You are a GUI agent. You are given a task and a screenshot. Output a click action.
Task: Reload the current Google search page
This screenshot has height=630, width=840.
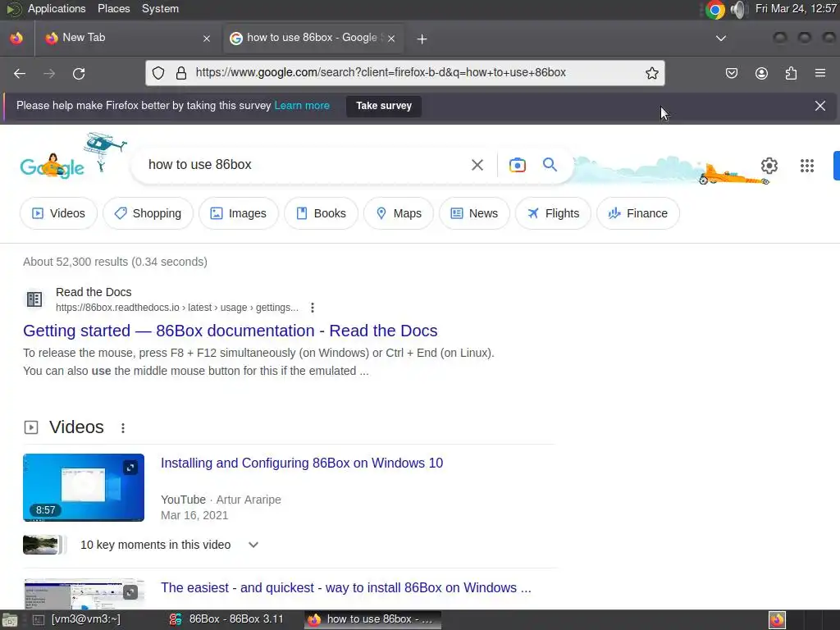pos(79,73)
